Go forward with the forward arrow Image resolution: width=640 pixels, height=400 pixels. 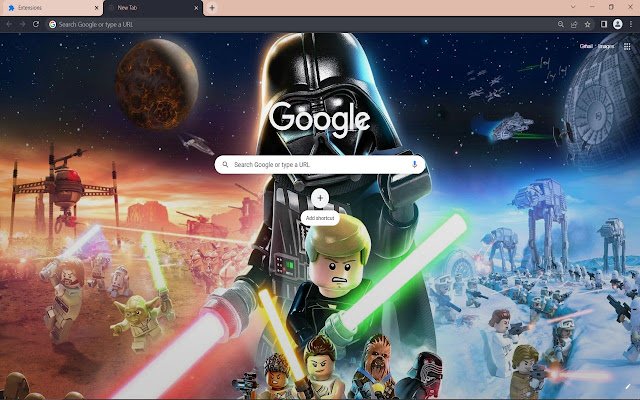coord(22,24)
